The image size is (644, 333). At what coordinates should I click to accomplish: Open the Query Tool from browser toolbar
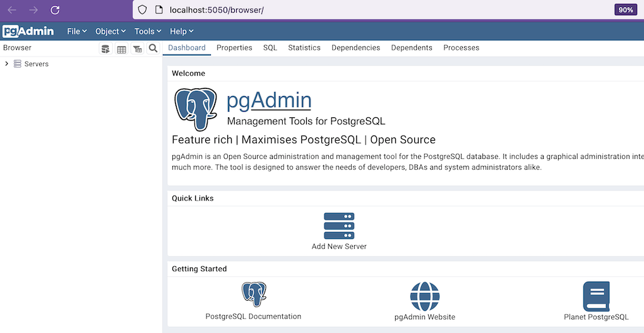pyautogui.click(x=106, y=49)
